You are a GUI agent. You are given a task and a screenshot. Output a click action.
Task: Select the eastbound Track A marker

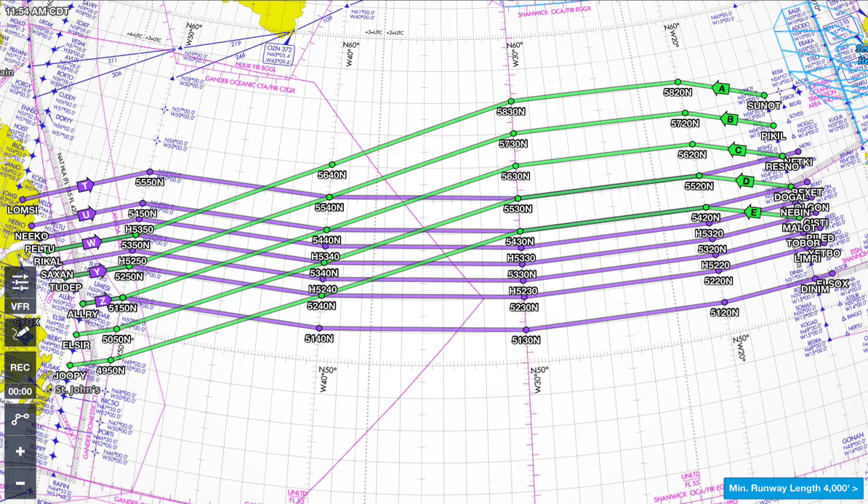(721, 87)
